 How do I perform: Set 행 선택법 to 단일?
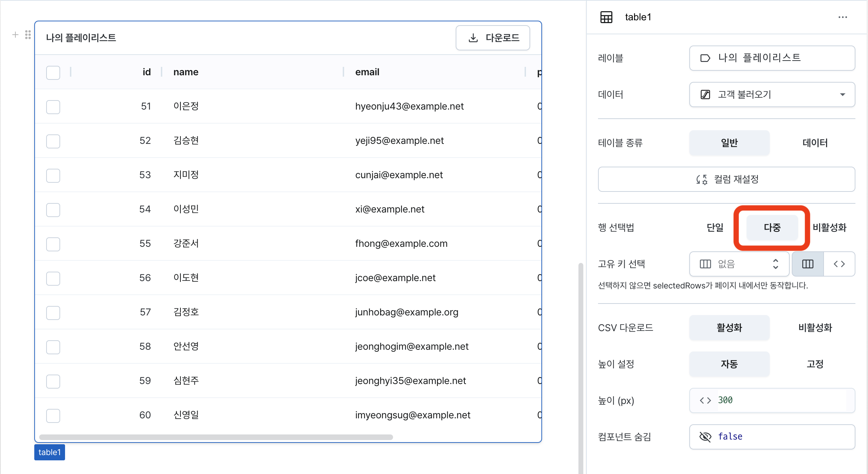click(x=715, y=228)
